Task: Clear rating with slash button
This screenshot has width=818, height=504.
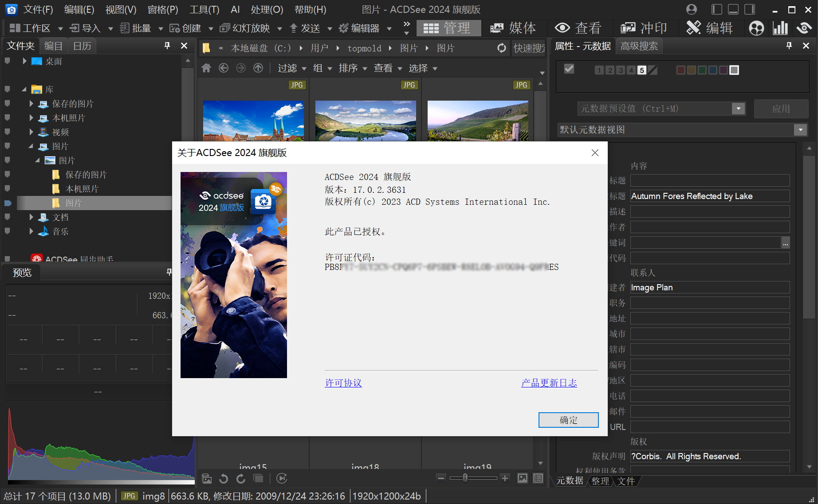Action: (653, 70)
